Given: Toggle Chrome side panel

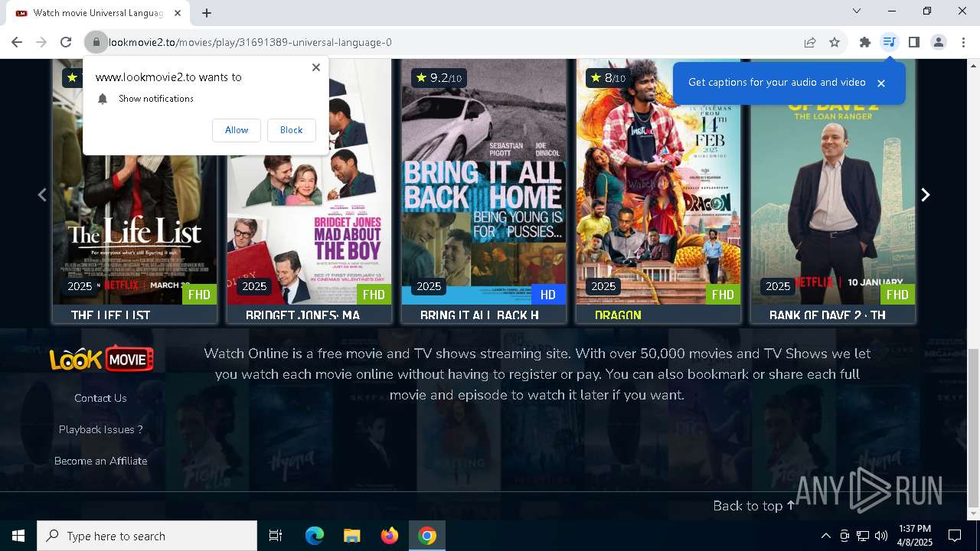Looking at the screenshot, I should tap(913, 42).
